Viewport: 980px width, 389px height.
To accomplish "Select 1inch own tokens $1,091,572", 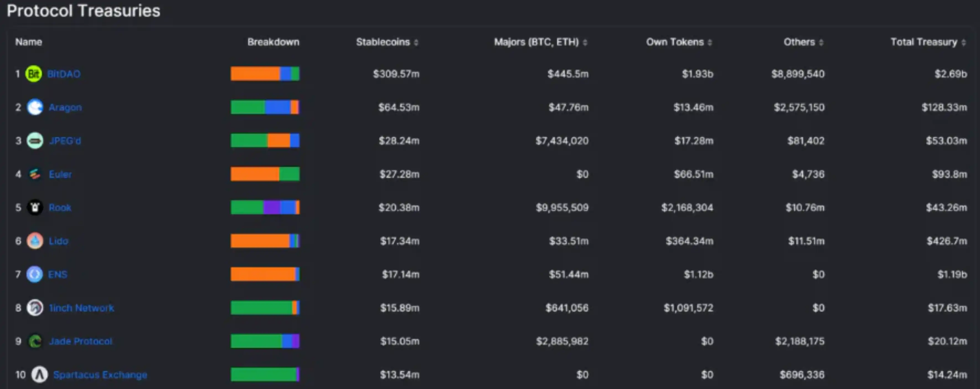I will point(688,308).
